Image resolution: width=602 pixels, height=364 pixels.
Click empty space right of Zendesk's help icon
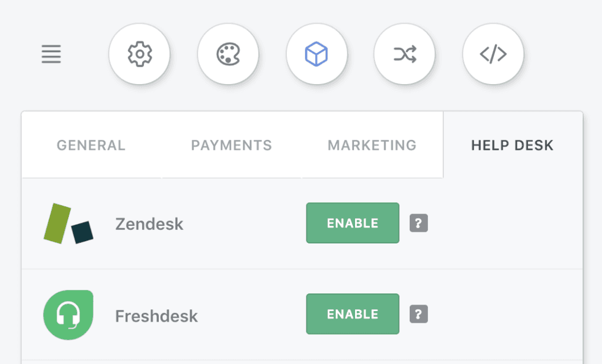coord(505,223)
